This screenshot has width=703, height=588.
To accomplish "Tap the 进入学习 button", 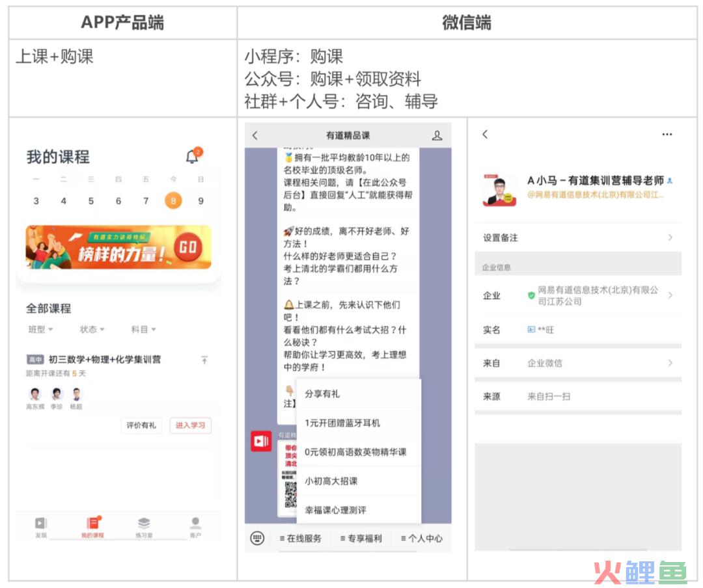I will click(191, 425).
